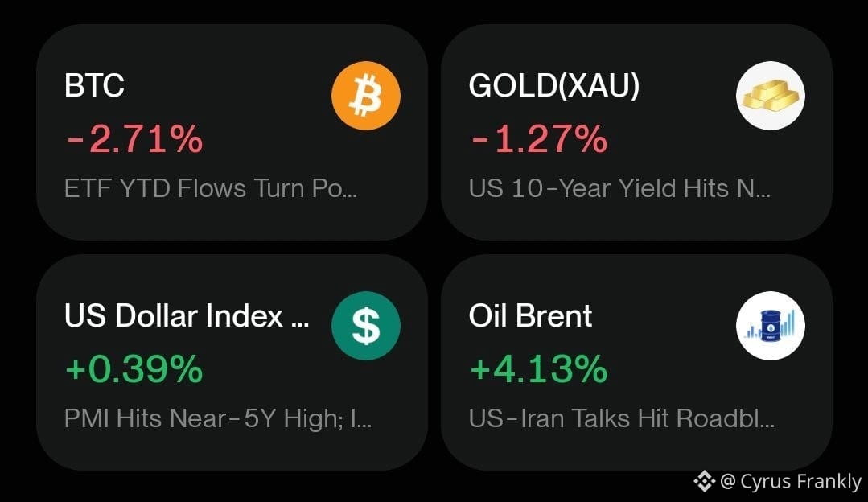
Task: Open the BTC card title
Action: (94, 86)
